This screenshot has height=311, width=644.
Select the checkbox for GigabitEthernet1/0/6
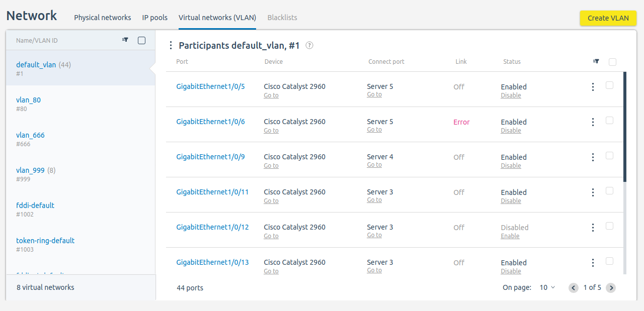tap(609, 121)
